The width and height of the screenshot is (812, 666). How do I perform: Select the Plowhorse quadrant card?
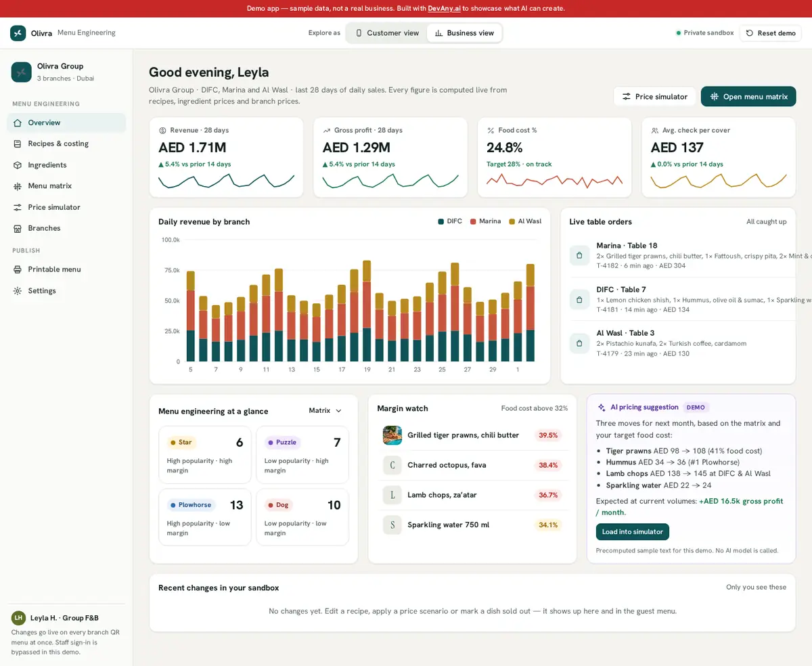coord(205,517)
